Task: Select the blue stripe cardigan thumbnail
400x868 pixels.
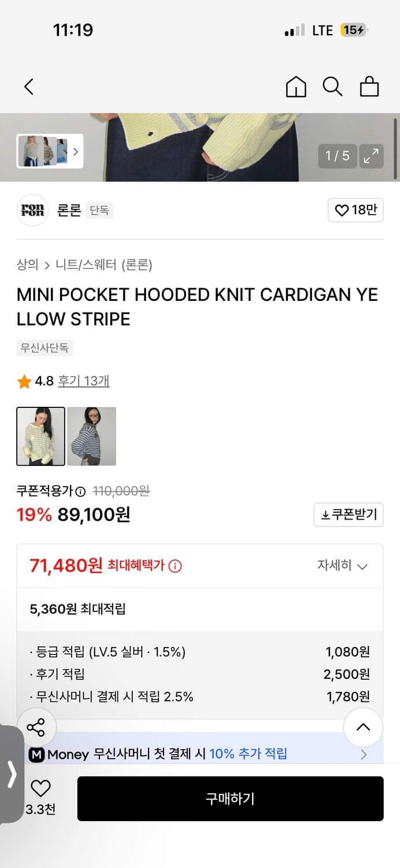Action: 91,436
